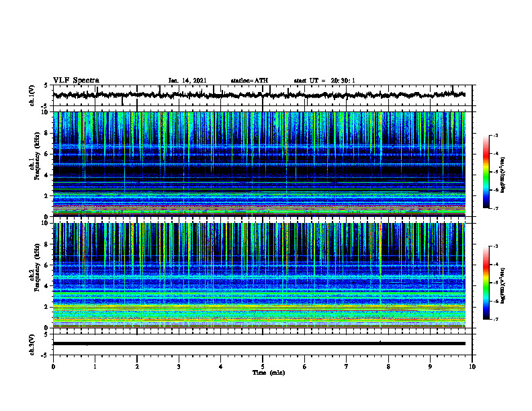Click inside the ch.1 spectrogram panel
Image resolution: width=532 pixels, height=411 pixels.
[x=259, y=164]
